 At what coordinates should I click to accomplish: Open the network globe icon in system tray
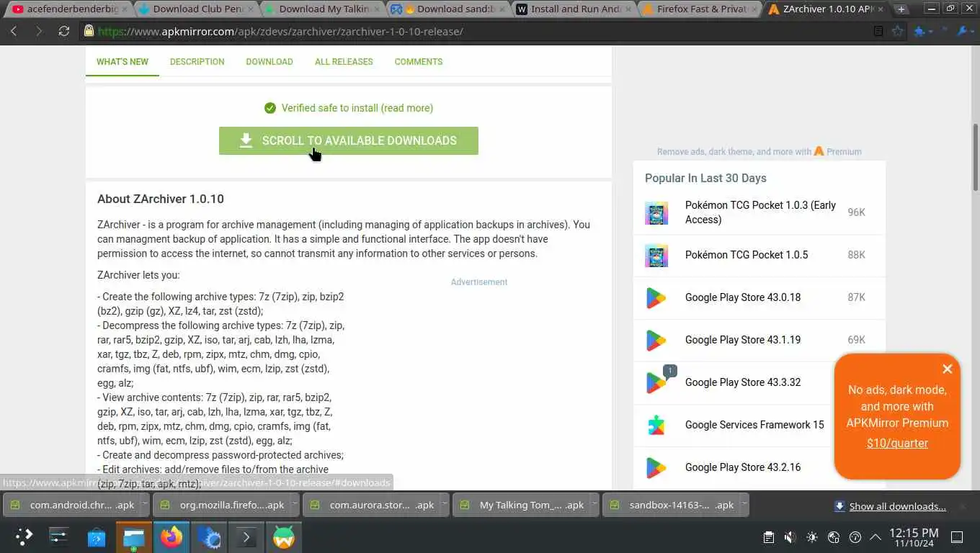click(x=834, y=537)
